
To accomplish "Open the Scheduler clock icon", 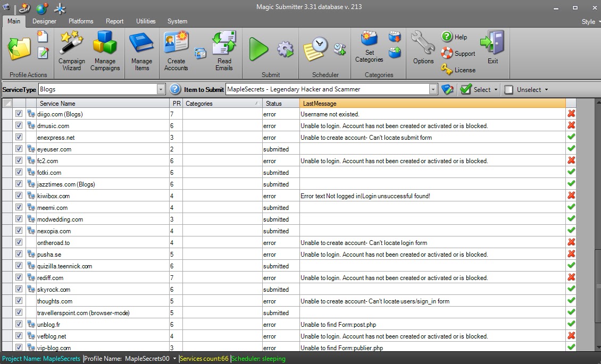I will pyautogui.click(x=316, y=49).
